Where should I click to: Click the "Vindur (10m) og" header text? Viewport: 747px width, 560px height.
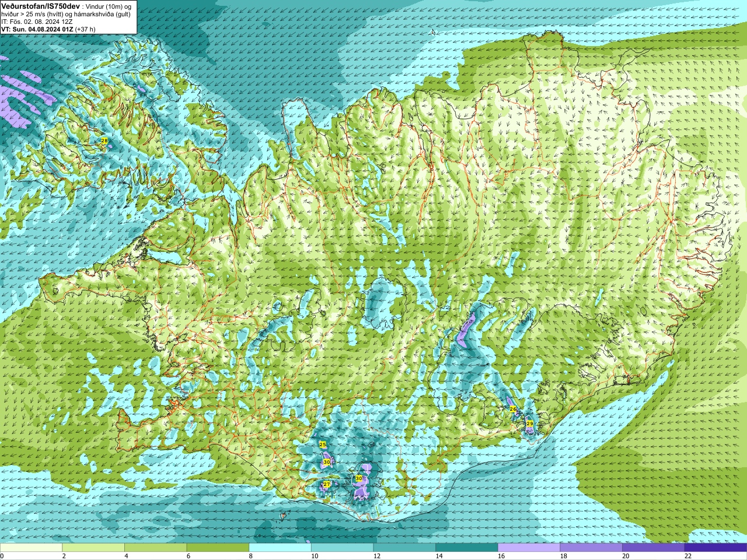109,6
